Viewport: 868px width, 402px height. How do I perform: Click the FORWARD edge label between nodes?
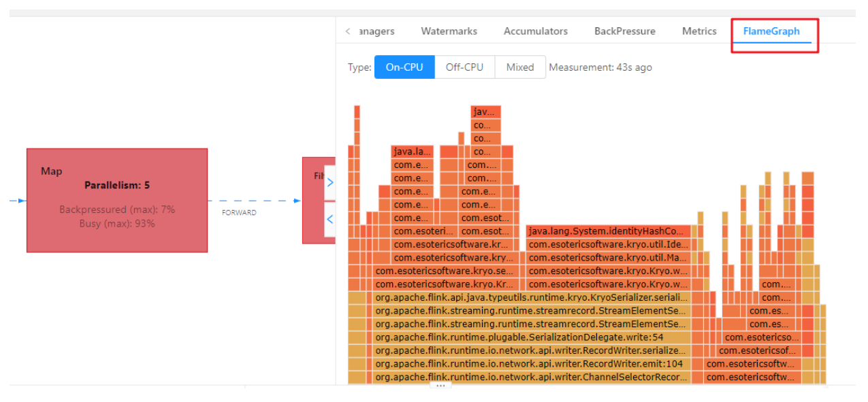coord(239,213)
